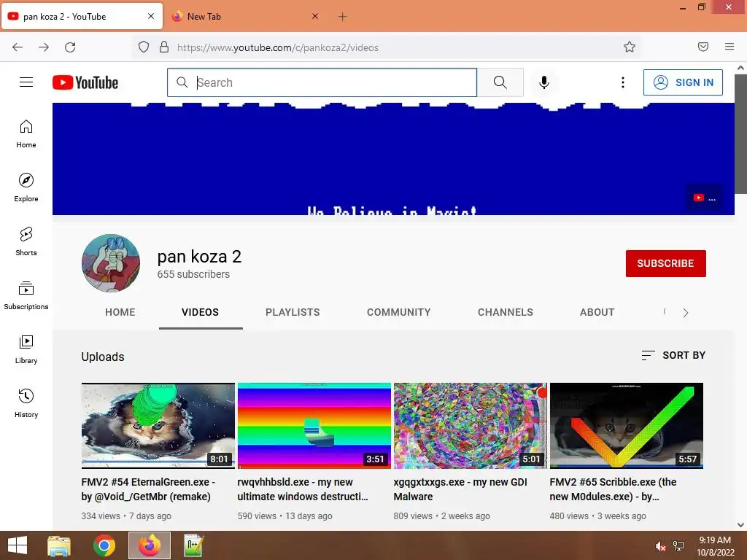Click the pan koza 2 channel name
The width and height of the screenshot is (747, 560).
point(199,256)
